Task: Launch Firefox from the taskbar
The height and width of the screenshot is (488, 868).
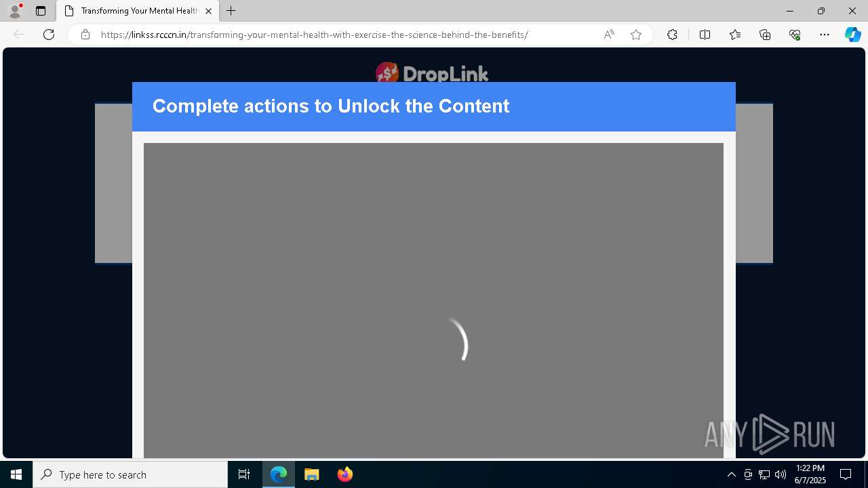Action: [345, 474]
